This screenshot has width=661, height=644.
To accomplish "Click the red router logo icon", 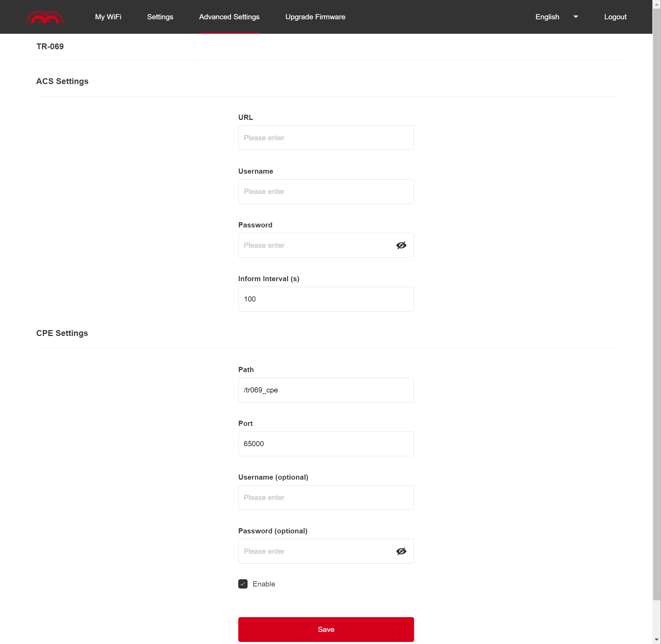I will click(x=45, y=17).
